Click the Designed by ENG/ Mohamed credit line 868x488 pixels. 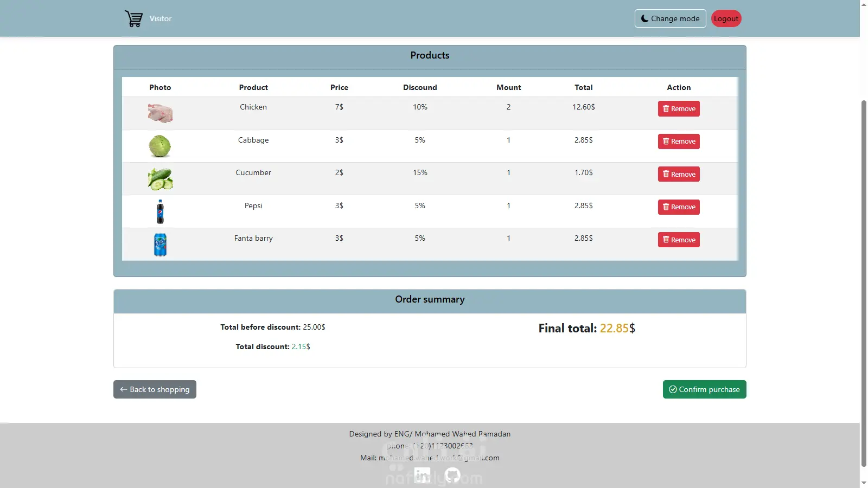[x=430, y=434]
